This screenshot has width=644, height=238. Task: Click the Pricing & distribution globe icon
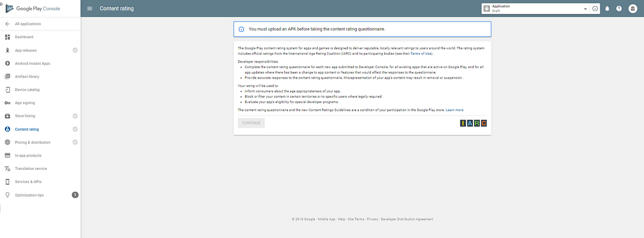(x=7, y=142)
